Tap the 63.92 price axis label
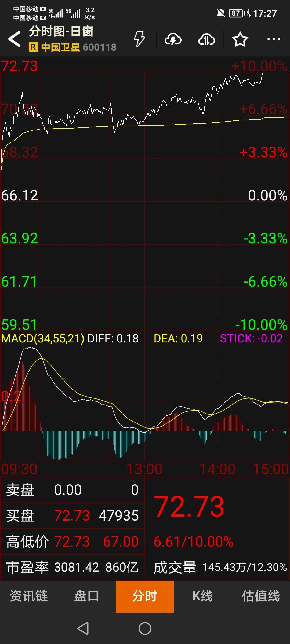 pyautogui.click(x=20, y=238)
